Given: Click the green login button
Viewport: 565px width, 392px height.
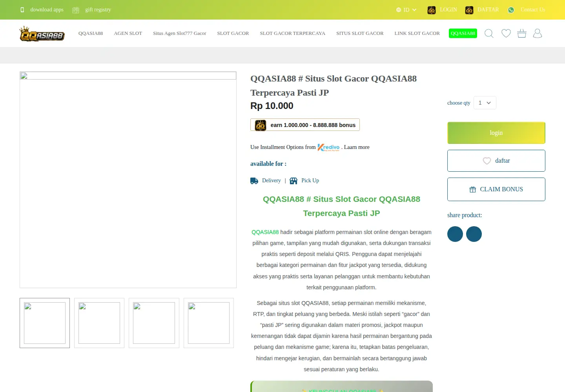Looking at the screenshot, I should (496, 133).
